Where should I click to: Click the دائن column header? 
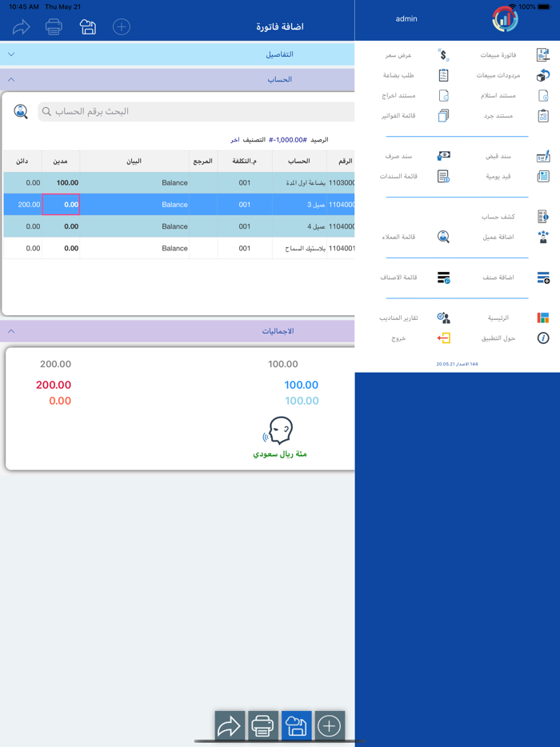coord(22,162)
